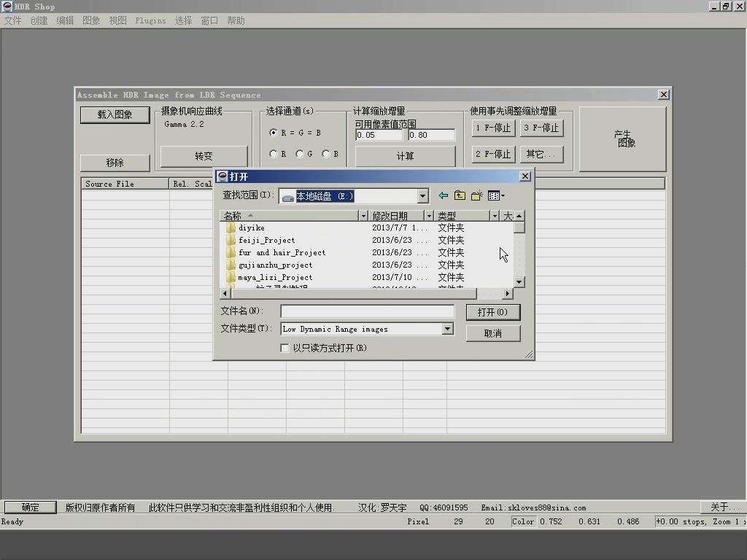
Task: Close the Assemble HDR Image dialog
Action: click(664, 94)
